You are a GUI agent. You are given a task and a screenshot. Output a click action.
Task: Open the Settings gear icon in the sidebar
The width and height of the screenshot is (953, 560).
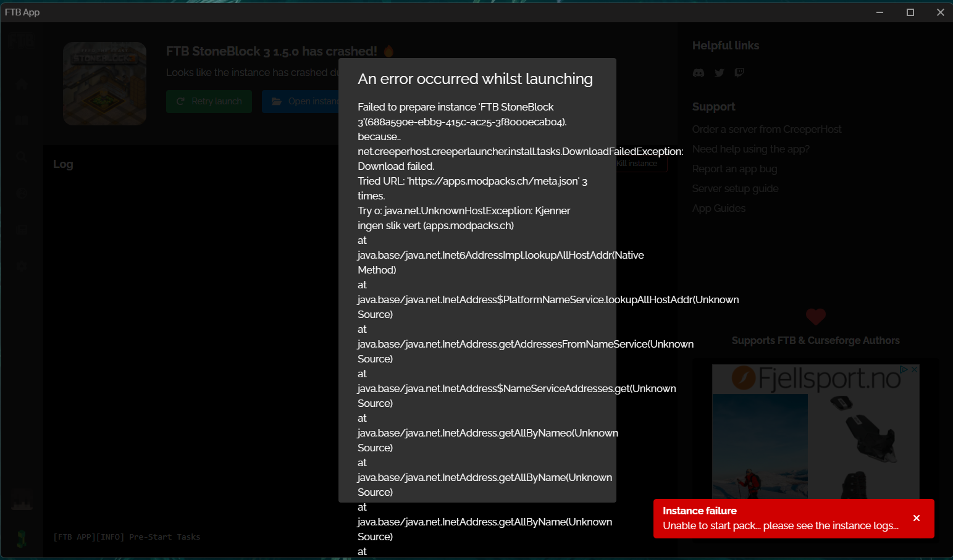pyautogui.click(x=22, y=265)
